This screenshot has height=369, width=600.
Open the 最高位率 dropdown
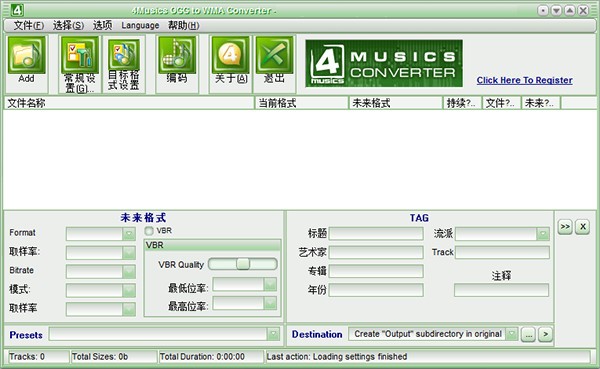coord(270,303)
